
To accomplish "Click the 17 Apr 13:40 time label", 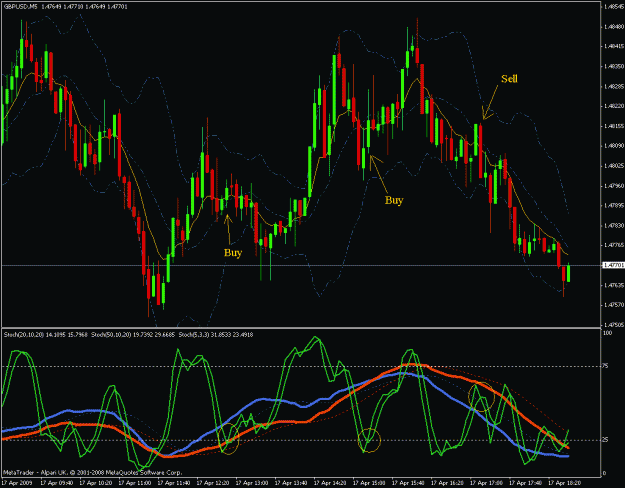I will 291,483.
